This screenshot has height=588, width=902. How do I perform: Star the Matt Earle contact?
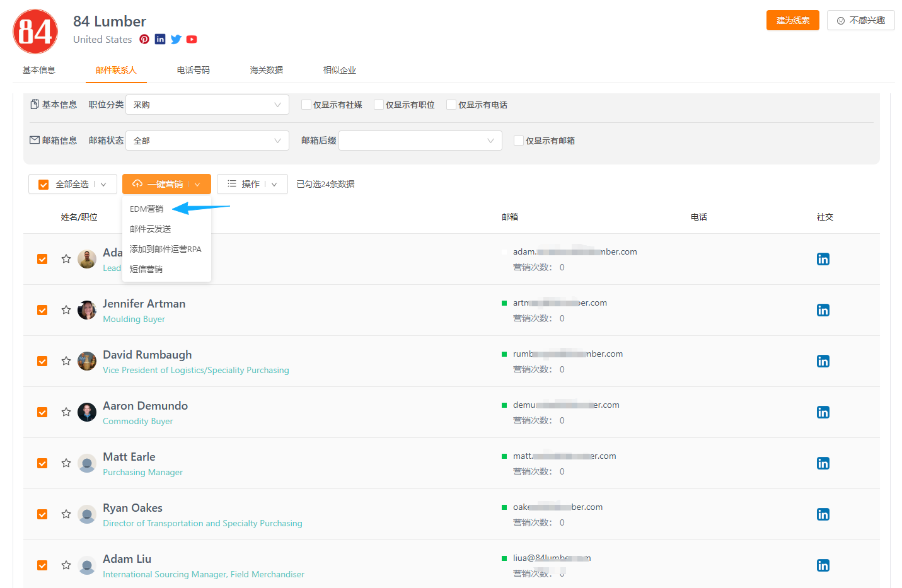coord(66,463)
